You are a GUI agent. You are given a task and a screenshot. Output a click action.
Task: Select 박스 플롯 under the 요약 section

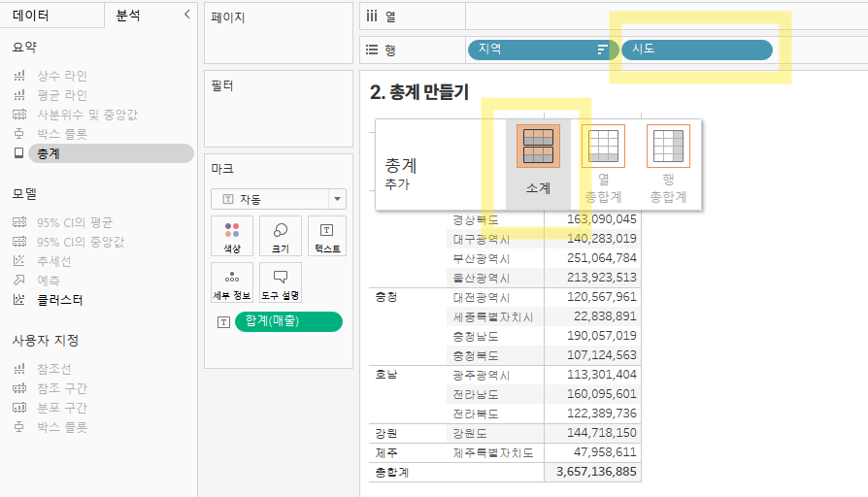62,134
